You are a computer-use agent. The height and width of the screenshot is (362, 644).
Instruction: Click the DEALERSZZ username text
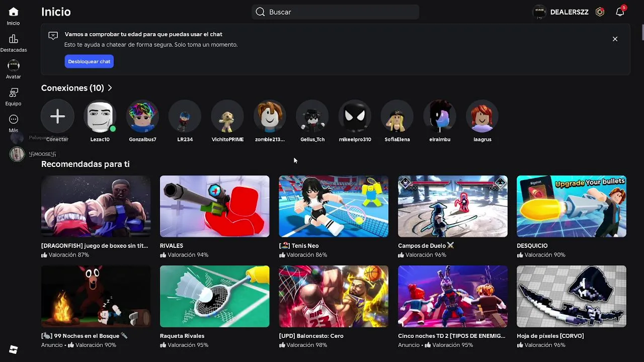point(570,12)
